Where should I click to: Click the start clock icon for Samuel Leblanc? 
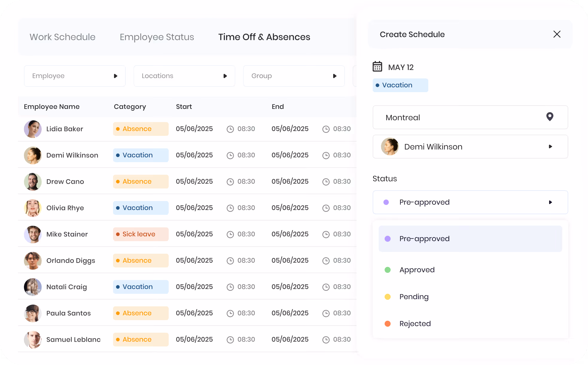230,340
